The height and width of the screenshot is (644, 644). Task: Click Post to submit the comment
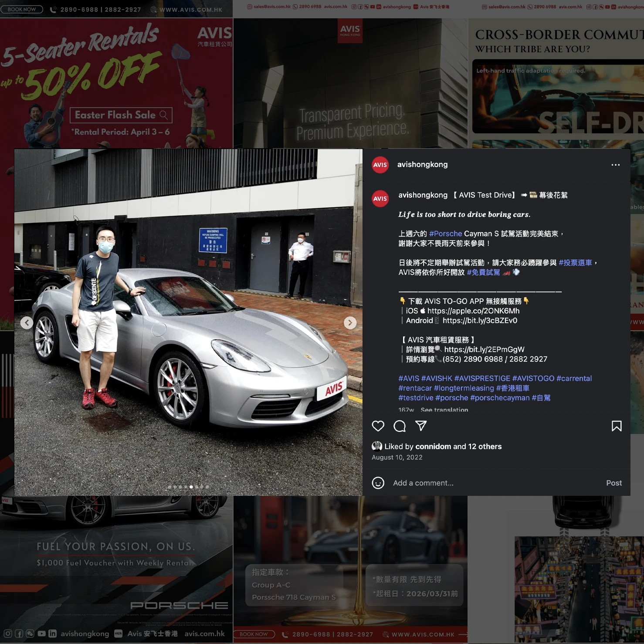(x=613, y=483)
